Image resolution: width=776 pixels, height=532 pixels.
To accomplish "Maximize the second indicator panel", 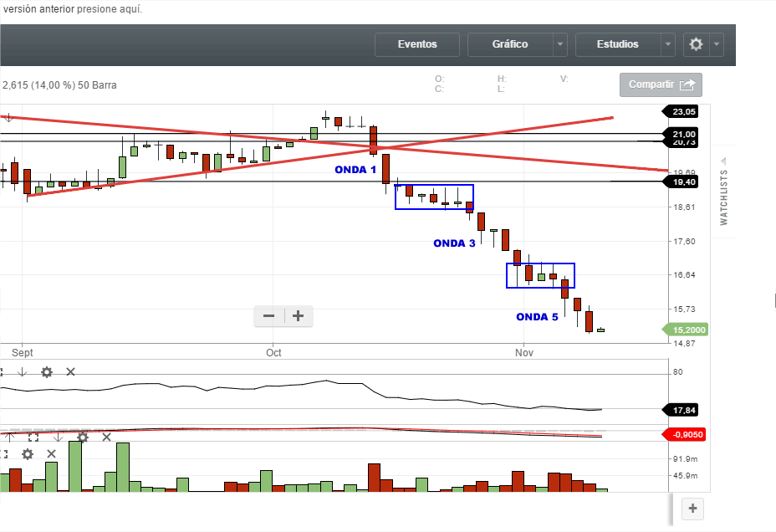I will [x=33, y=437].
